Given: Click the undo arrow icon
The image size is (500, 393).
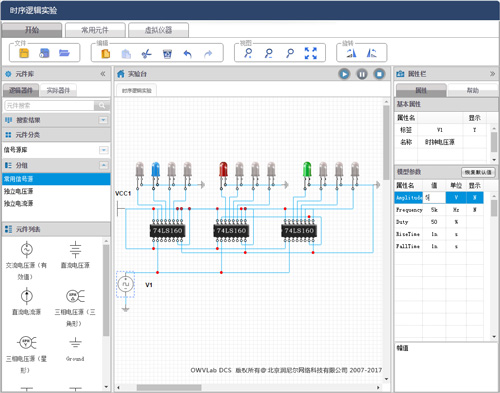Looking at the screenshot, I should 188,54.
